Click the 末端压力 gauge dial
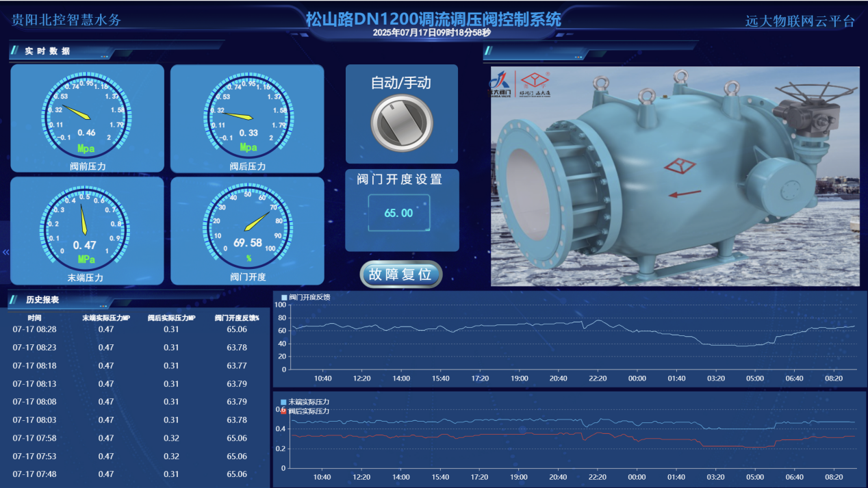The height and width of the screenshot is (488, 868). click(86, 226)
